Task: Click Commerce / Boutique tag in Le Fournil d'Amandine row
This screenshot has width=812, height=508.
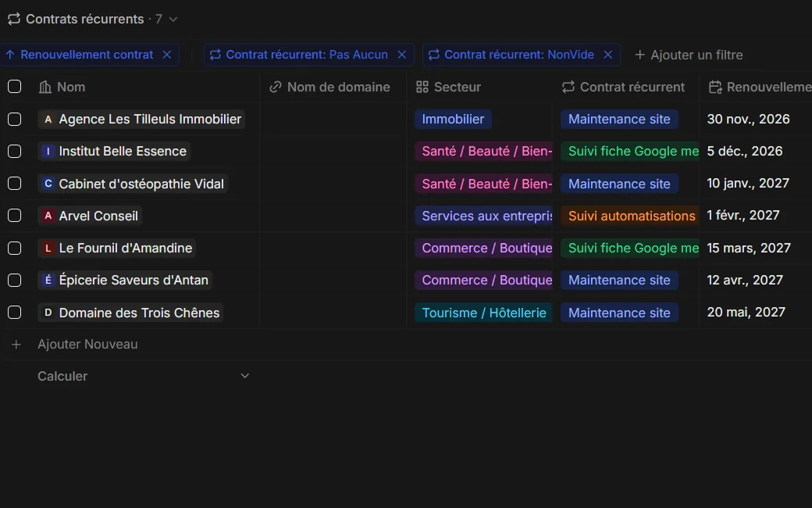Action: (x=483, y=249)
